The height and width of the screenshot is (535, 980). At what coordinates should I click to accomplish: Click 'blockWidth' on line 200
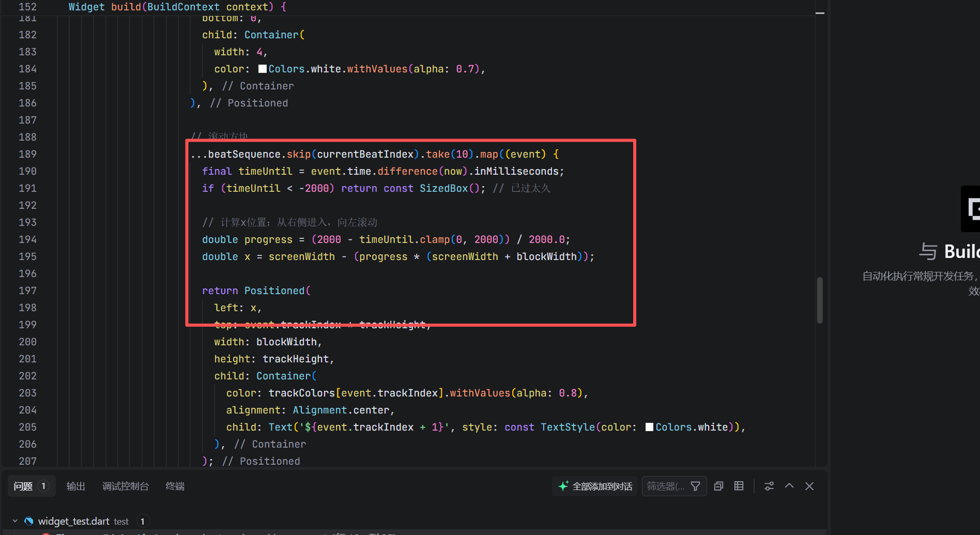(286, 342)
